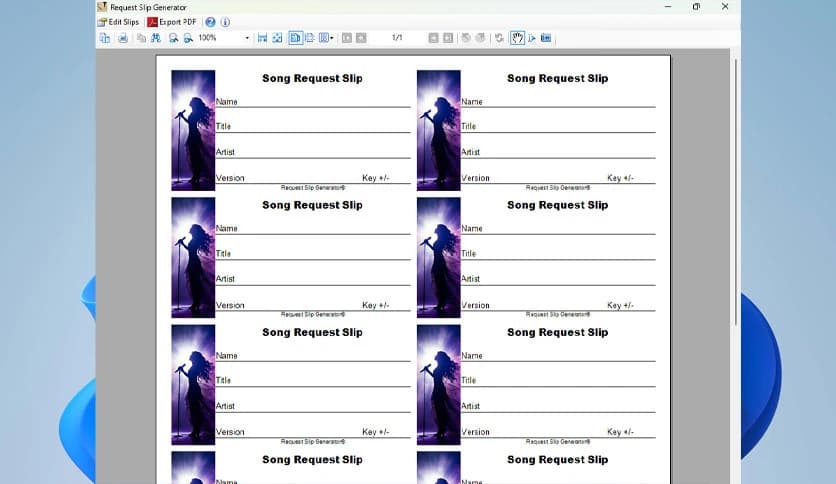Image resolution: width=836 pixels, height=484 pixels.
Task: Maximize the Request Slip Generator window
Action: (x=696, y=6)
